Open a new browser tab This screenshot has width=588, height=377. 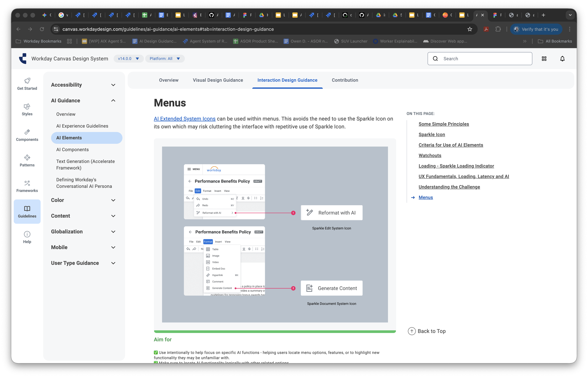point(543,15)
